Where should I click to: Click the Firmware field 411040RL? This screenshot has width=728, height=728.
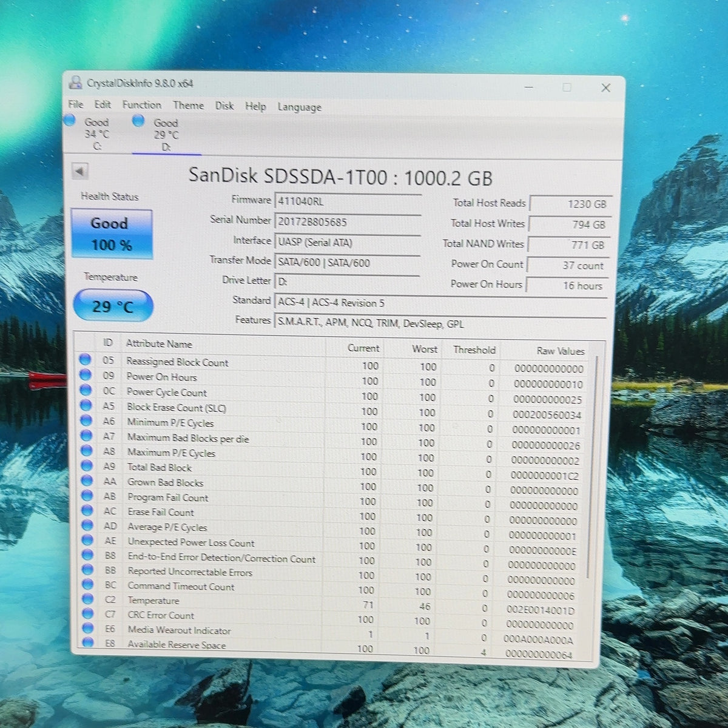pyautogui.click(x=348, y=201)
